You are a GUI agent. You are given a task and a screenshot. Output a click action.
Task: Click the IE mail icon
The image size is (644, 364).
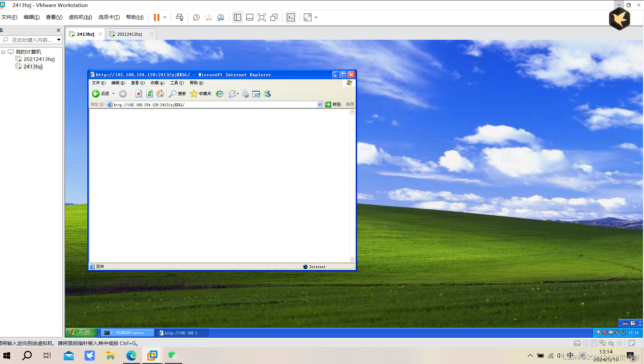tap(232, 94)
